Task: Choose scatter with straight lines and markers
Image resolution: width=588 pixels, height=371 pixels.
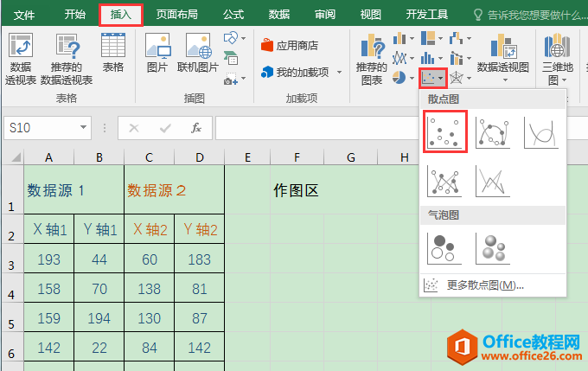Action: pos(444,182)
